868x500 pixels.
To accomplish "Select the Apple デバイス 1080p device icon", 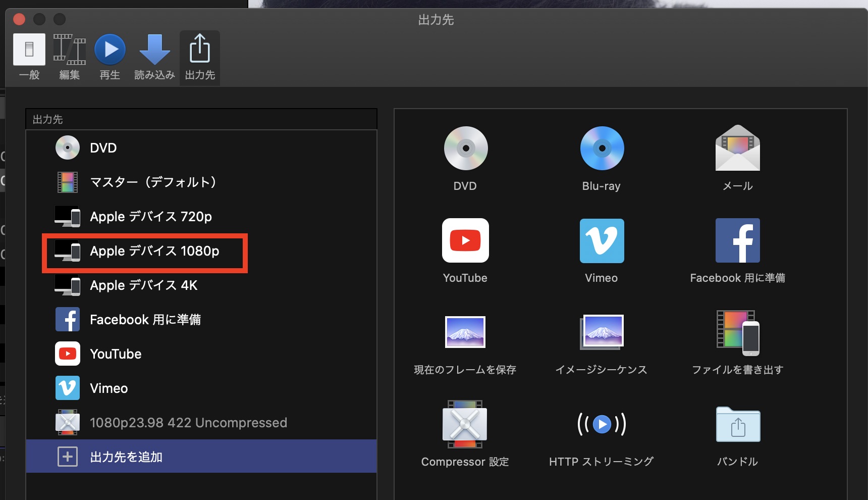I will pos(68,251).
